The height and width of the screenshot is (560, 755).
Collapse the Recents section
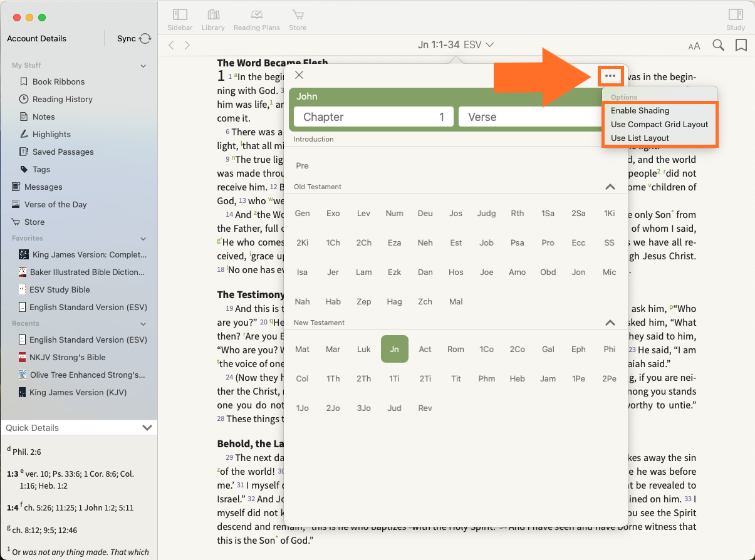tap(143, 323)
